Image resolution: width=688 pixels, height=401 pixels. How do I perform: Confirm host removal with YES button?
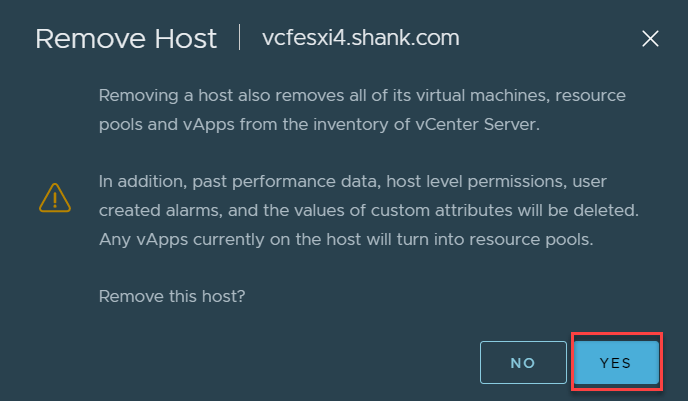pyautogui.click(x=616, y=362)
